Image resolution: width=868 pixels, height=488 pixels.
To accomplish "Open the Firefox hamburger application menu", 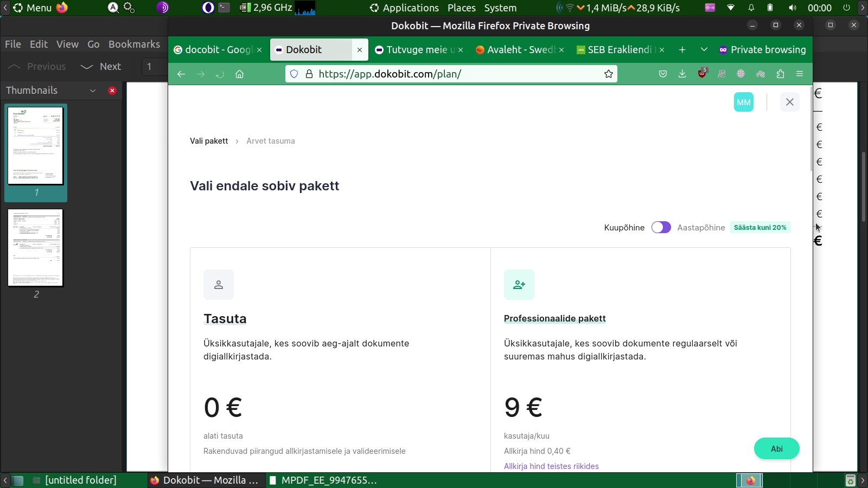I will pyautogui.click(x=800, y=74).
